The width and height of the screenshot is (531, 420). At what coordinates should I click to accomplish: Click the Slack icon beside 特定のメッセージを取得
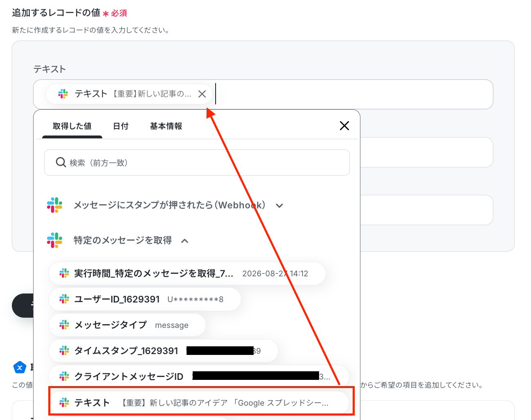click(x=54, y=240)
